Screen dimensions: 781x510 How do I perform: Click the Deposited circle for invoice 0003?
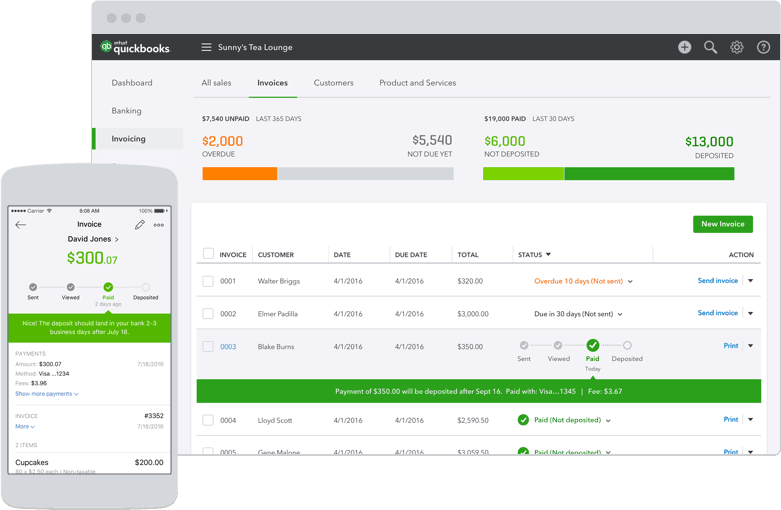[x=627, y=345]
